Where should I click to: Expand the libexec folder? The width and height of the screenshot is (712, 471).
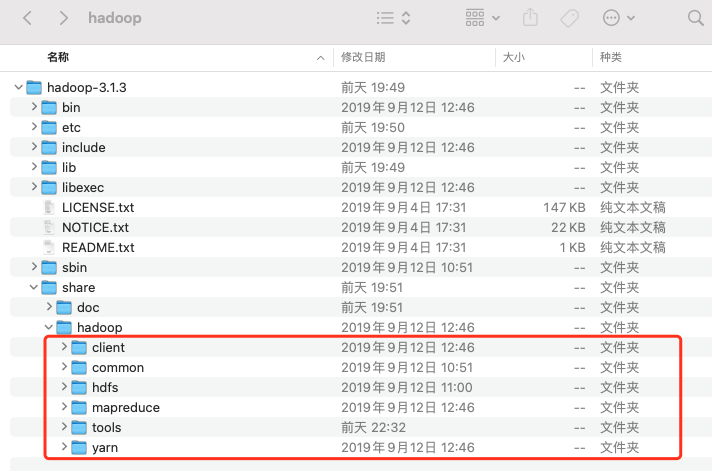pos(34,187)
